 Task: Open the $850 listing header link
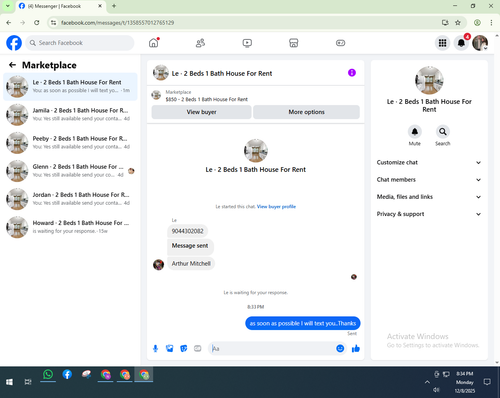click(207, 99)
